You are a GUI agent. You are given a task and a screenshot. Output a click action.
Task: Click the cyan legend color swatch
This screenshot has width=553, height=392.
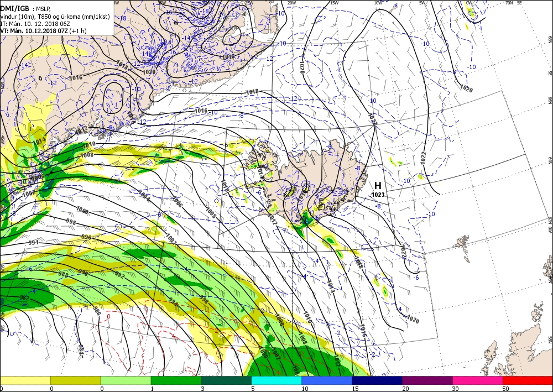click(276, 380)
